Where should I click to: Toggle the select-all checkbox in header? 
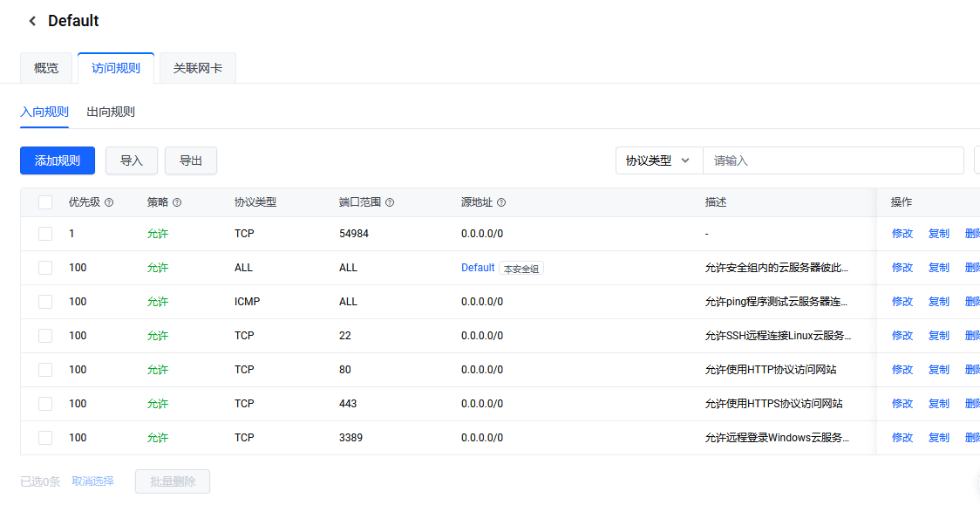point(45,202)
